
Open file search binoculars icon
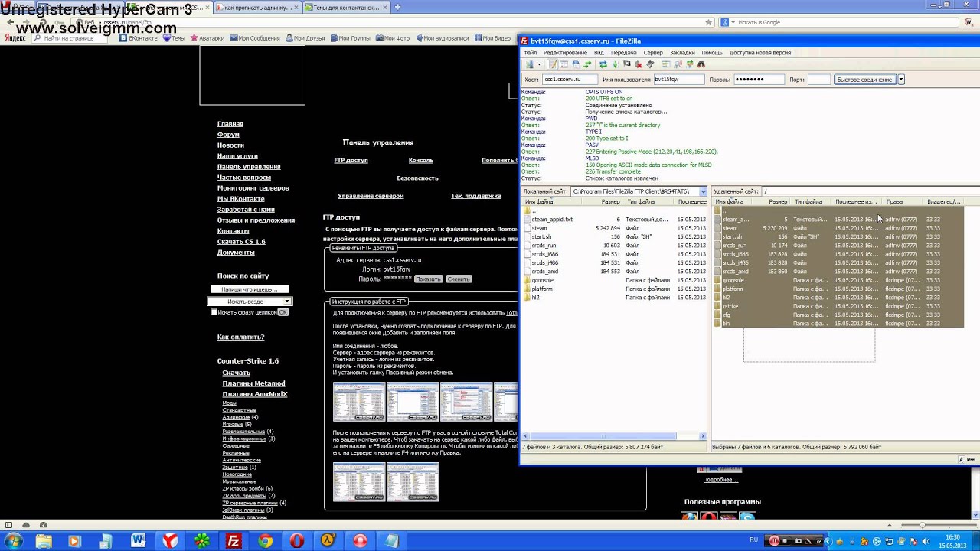701,64
